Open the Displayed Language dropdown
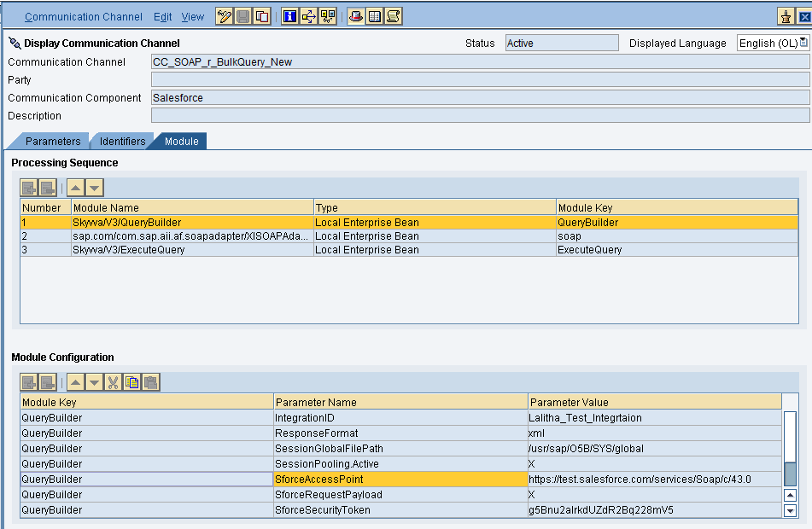Viewport: 812px width, 529px height. [803, 43]
